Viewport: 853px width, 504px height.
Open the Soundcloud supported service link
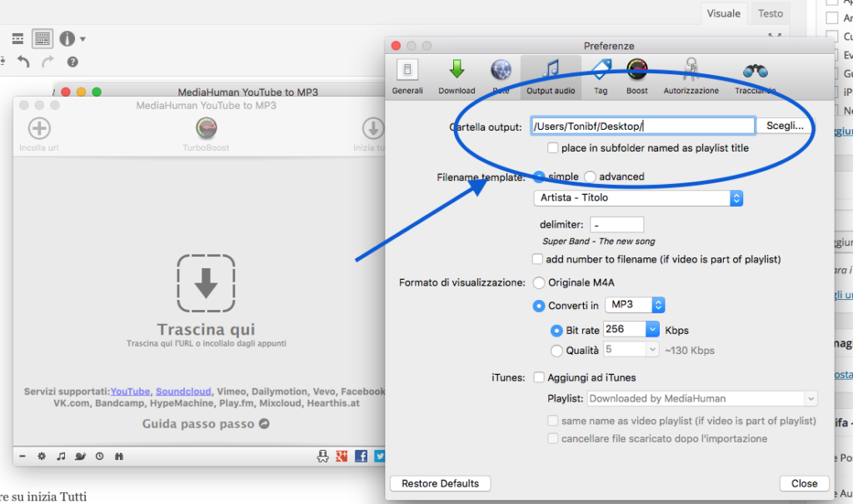coord(183,392)
